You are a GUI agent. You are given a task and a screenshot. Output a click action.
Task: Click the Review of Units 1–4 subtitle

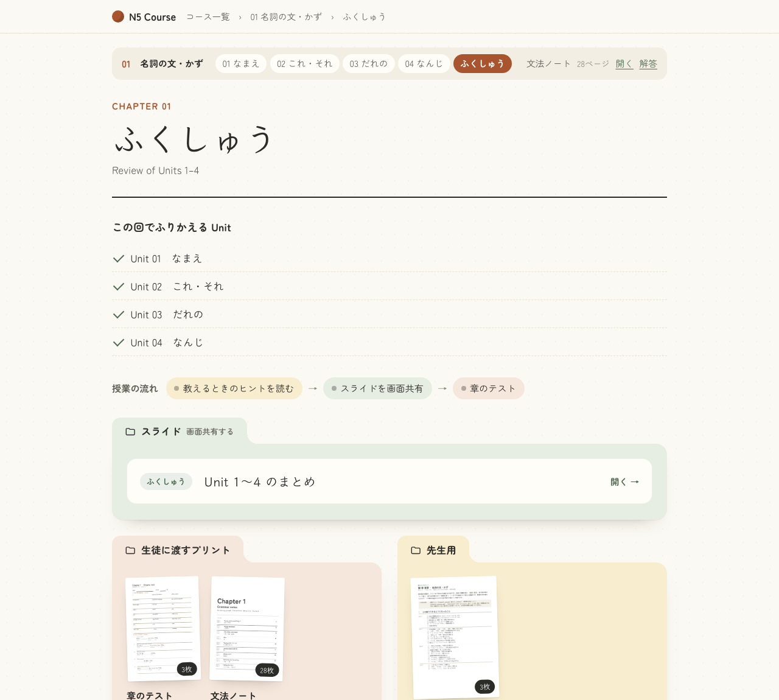[x=155, y=171]
